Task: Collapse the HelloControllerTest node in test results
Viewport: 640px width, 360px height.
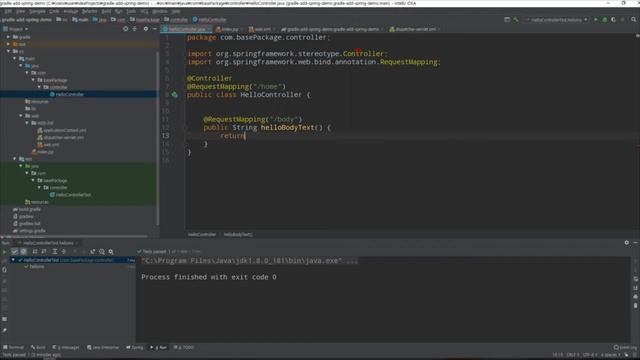Action: click(13, 260)
